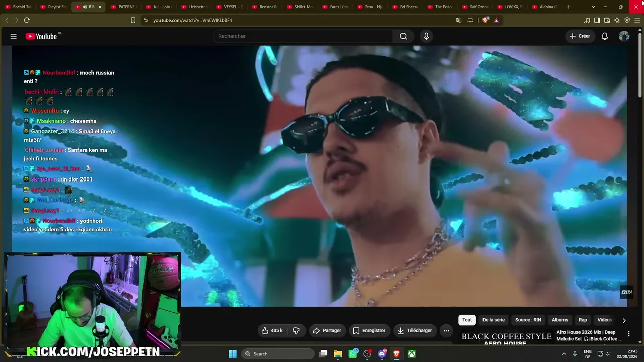Open the Xbox app from taskbar
Screen dimensions: 644x362
coord(412,354)
